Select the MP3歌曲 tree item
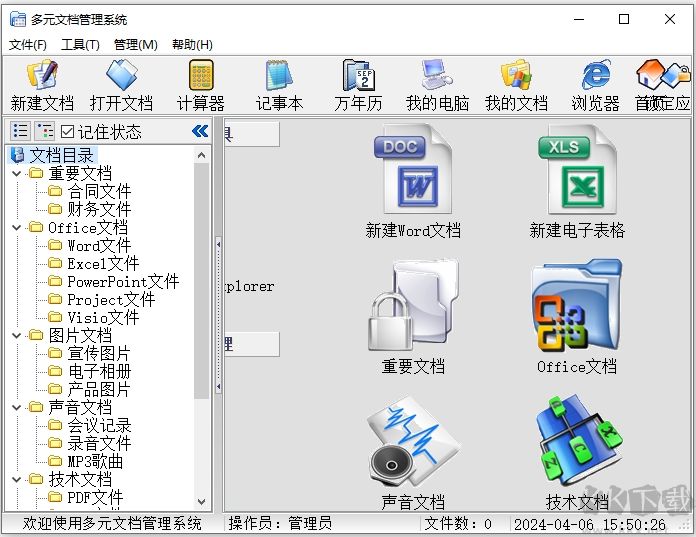This screenshot has width=696, height=537. 95,462
